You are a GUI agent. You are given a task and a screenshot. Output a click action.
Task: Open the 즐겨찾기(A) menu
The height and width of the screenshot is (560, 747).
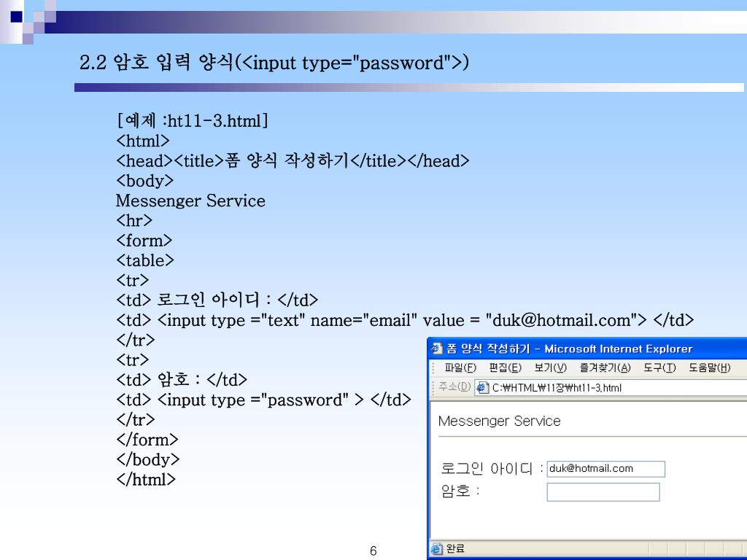(x=605, y=367)
